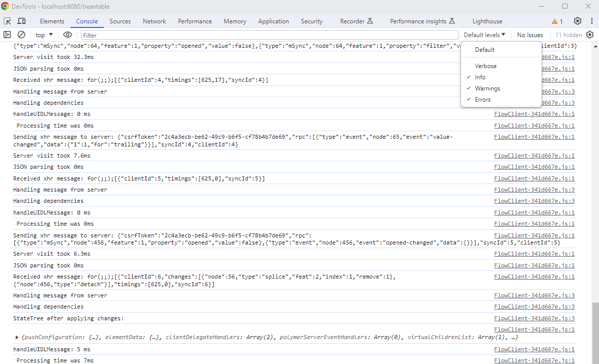Open console settings gear next to hidden count
Image resolution: width=599 pixels, height=364 pixels.
590,35
